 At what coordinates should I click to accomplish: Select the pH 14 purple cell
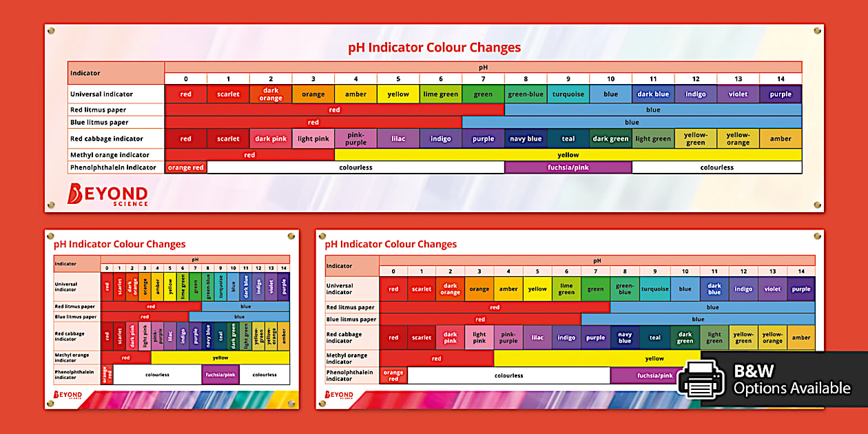click(x=780, y=93)
